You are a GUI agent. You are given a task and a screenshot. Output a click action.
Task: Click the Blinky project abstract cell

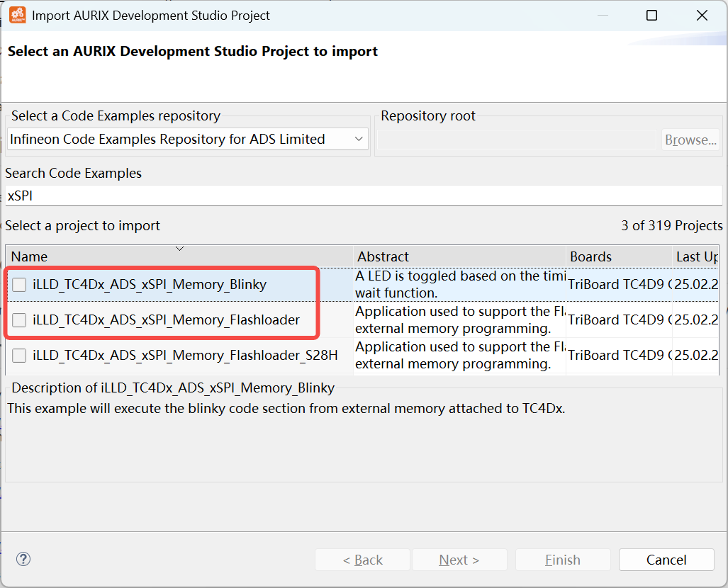tap(459, 284)
